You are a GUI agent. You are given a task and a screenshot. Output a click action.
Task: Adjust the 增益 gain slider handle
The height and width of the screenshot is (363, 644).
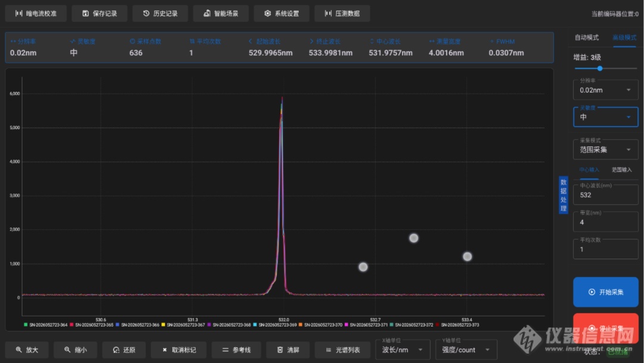[600, 68]
